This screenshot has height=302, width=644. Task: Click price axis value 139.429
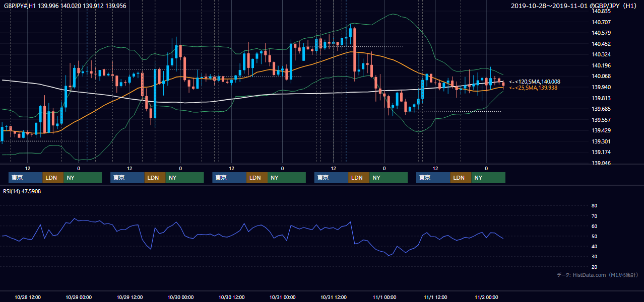point(602,130)
